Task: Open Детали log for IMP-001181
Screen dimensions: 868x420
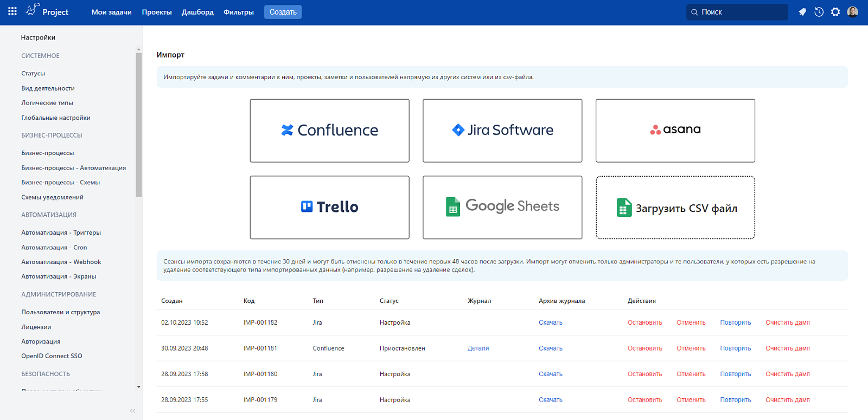Action: point(478,348)
